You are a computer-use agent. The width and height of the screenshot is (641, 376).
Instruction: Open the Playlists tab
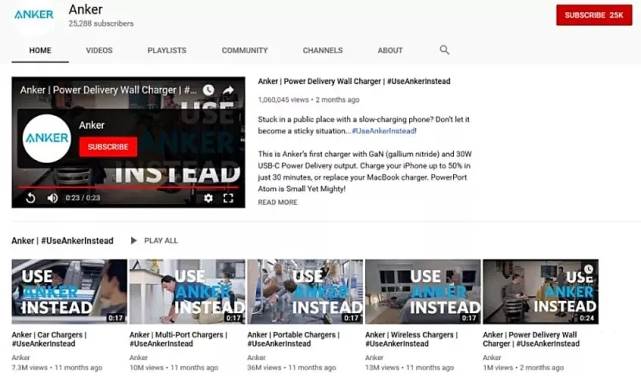[x=167, y=51]
